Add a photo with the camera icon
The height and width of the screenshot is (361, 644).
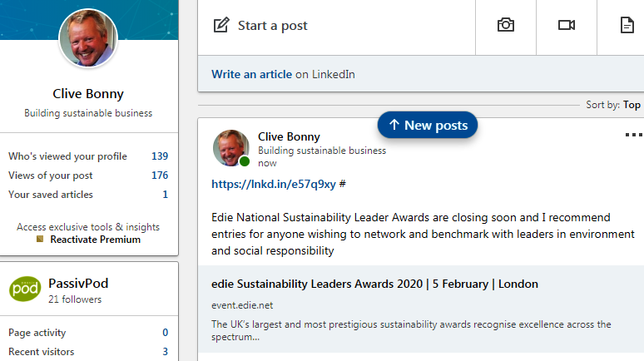pyautogui.click(x=506, y=25)
